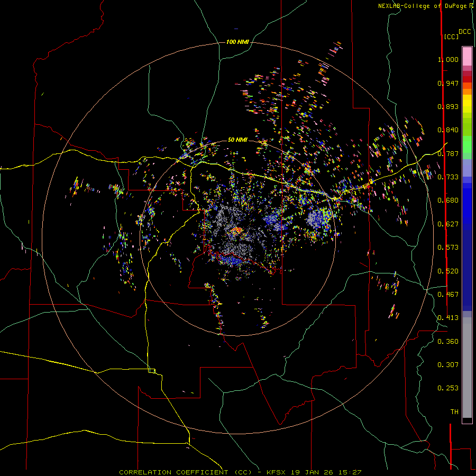Click the 0.467 scale value
This screenshot has height=476, width=476.
(x=448, y=295)
